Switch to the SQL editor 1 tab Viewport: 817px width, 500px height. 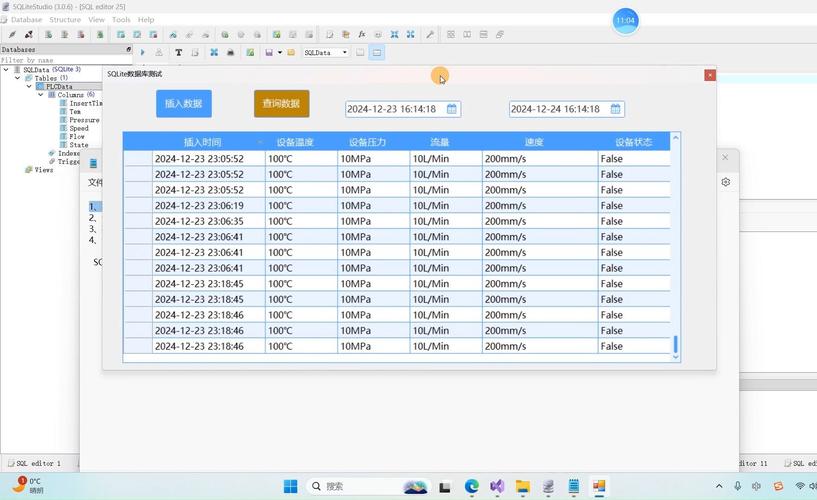click(38, 463)
